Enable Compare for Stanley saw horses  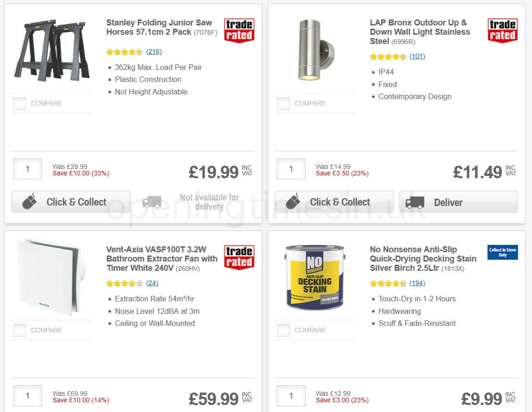tap(19, 104)
